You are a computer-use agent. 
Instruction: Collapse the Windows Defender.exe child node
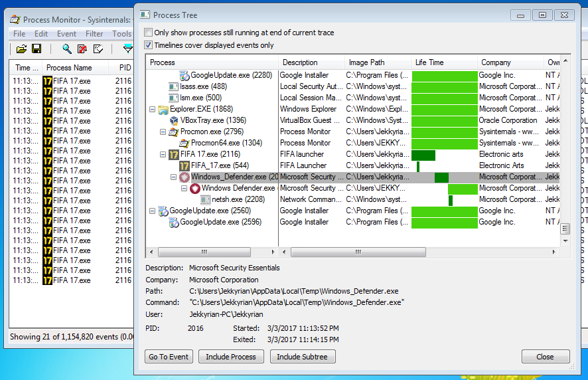click(184, 188)
